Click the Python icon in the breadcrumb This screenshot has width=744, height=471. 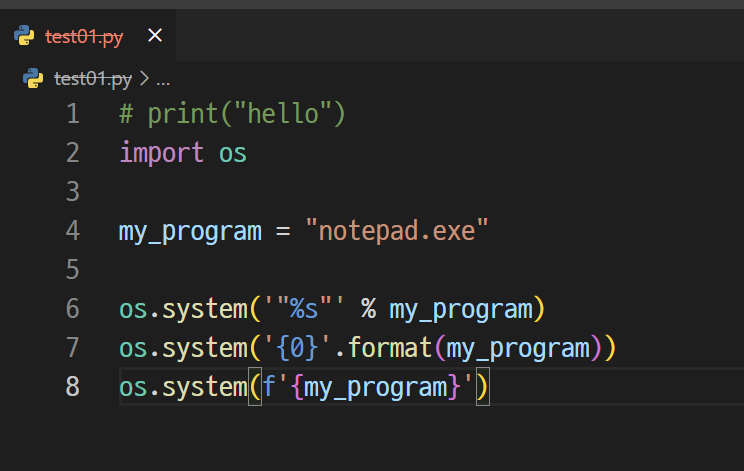click(33, 78)
